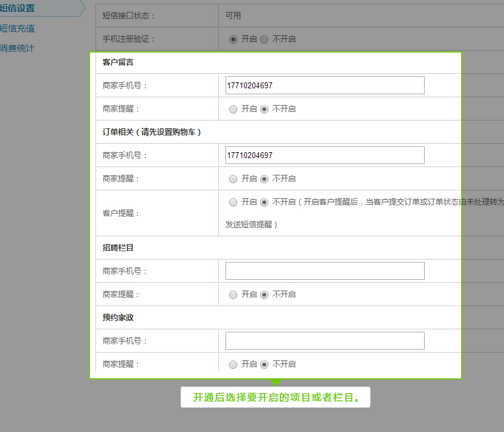Select 开启 for 客户提醒

233,202
